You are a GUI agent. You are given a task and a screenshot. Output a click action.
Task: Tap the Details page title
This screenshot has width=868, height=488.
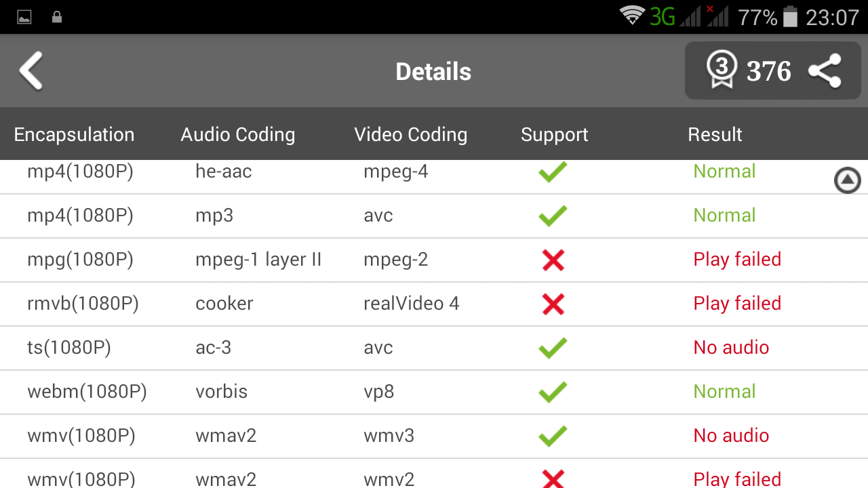coord(433,72)
